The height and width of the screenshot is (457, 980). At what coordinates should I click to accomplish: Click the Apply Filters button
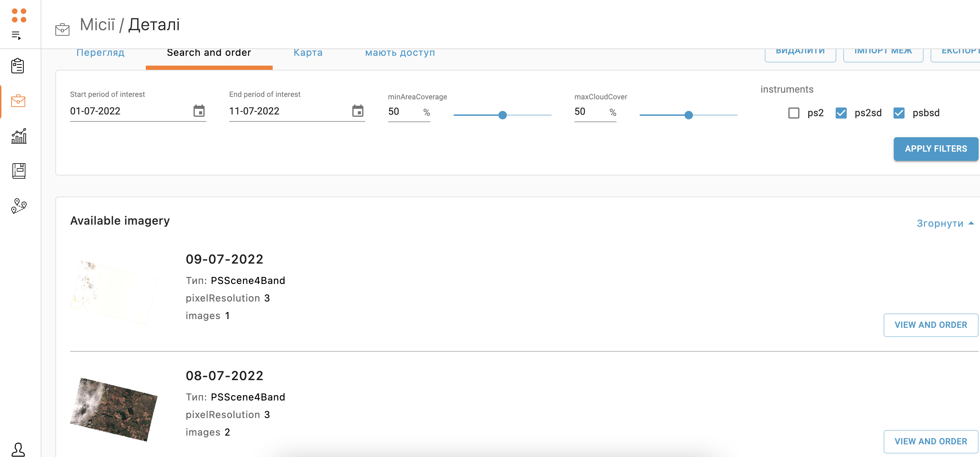[935, 148]
